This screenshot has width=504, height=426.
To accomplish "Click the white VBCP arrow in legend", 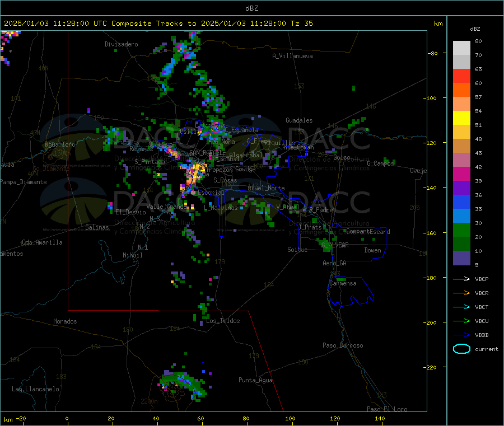I will tap(461, 279).
